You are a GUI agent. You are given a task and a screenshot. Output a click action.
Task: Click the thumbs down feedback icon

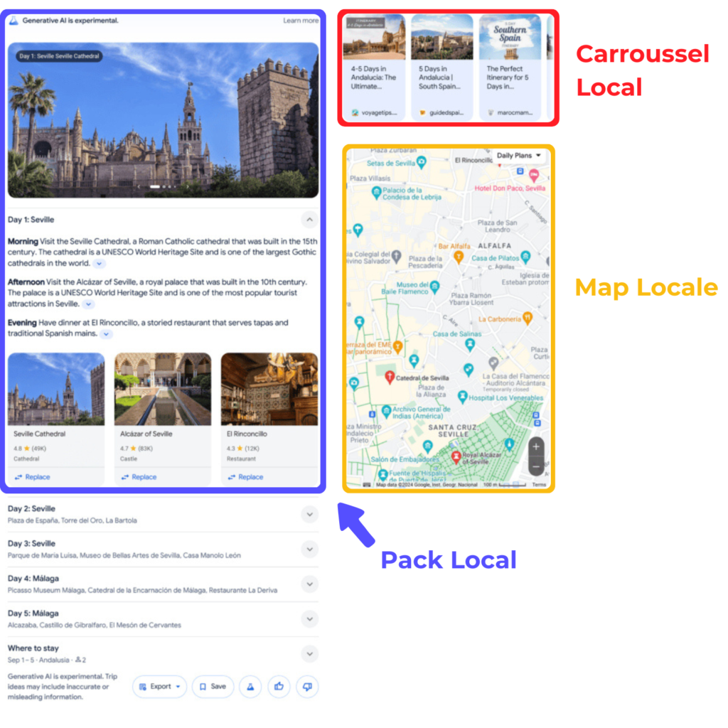tap(307, 686)
